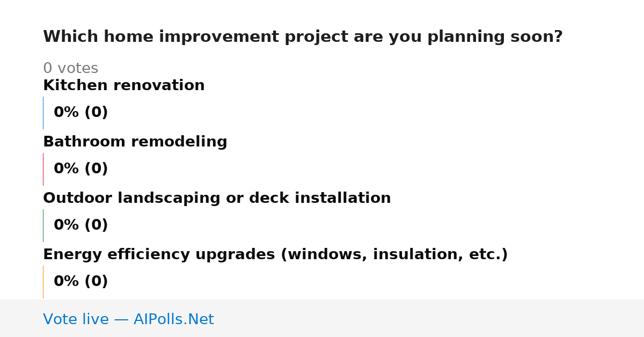Click the words Vote live in footer
The width and height of the screenshot is (644, 337).
(x=76, y=319)
